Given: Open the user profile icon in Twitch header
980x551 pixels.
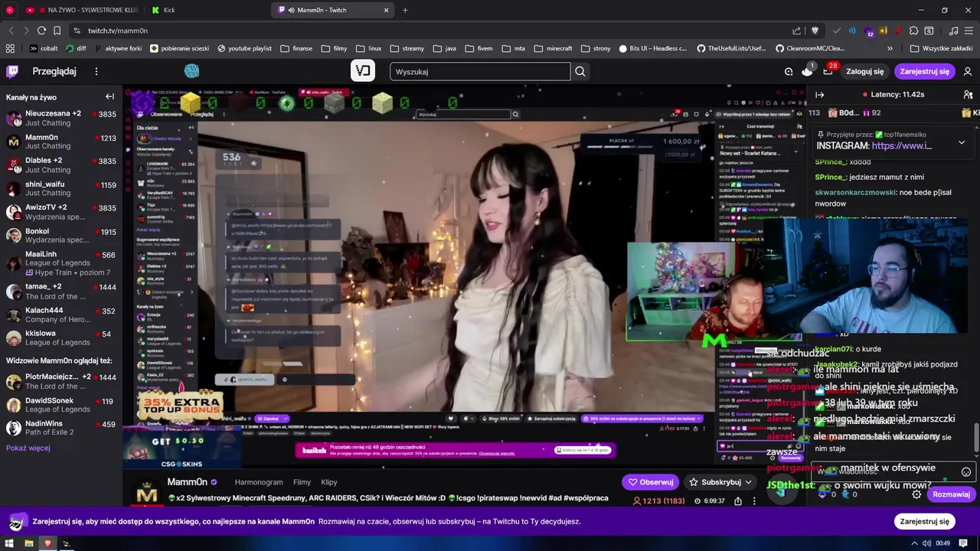Looking at the screenshot, I should [x=968, y=71].
